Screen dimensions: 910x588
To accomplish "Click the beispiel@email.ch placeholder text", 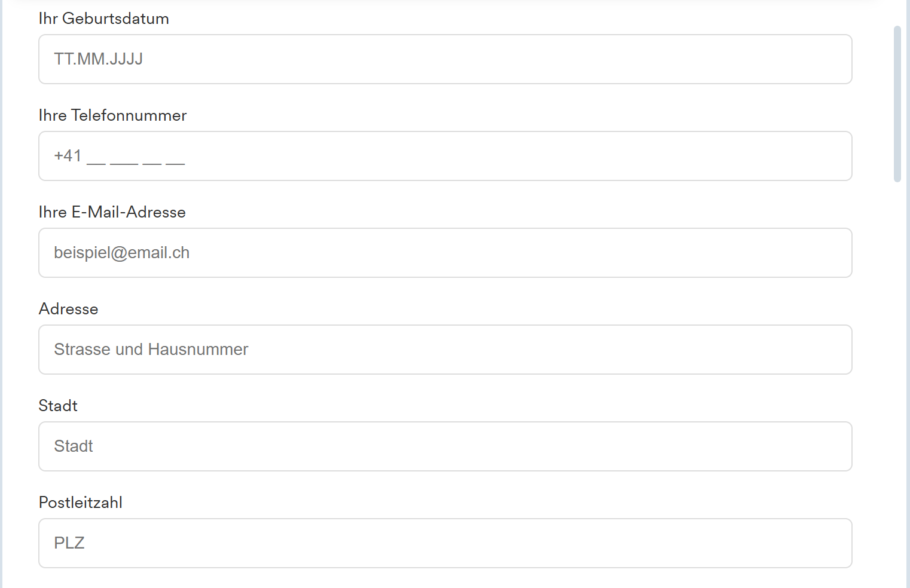I will (x=121, y=253).
